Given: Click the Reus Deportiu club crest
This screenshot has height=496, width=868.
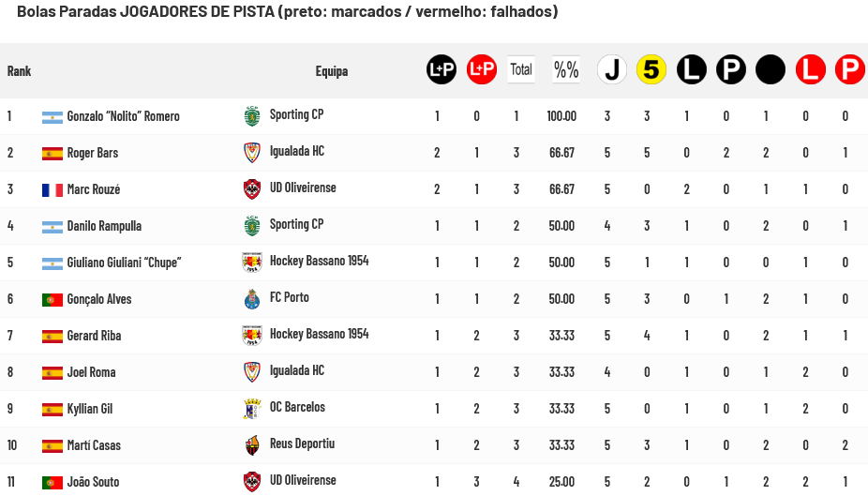Looking at the screenshot, I should pyautogui.click(x=251, y=445).
